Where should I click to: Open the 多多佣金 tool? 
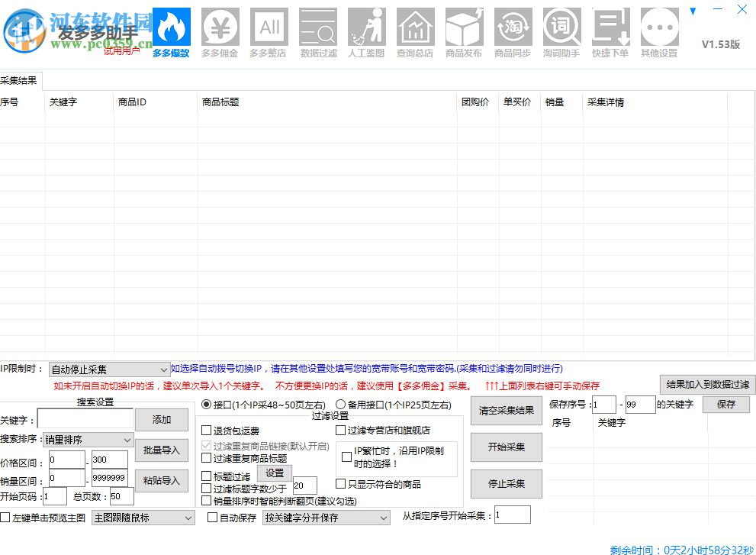point(220,31)
